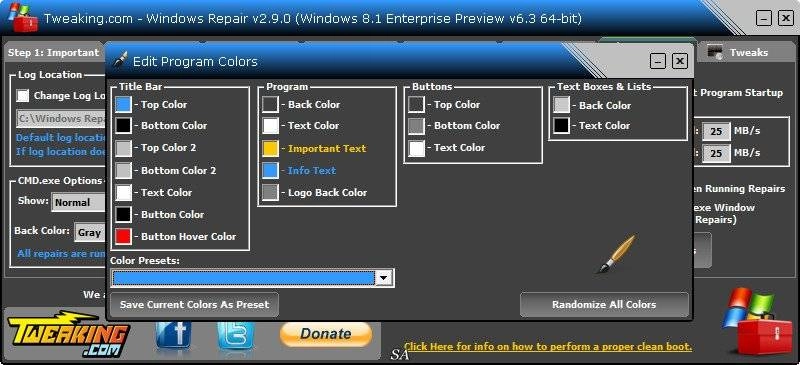Close the Edit Program Colors dialog
Viewport: 800px width, 365px height.
(680, 61)
